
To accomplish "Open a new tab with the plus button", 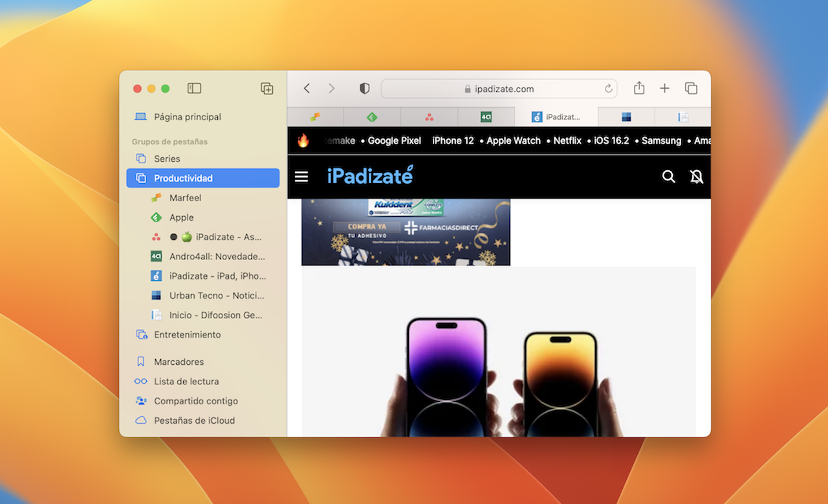I will coord(664,89).
